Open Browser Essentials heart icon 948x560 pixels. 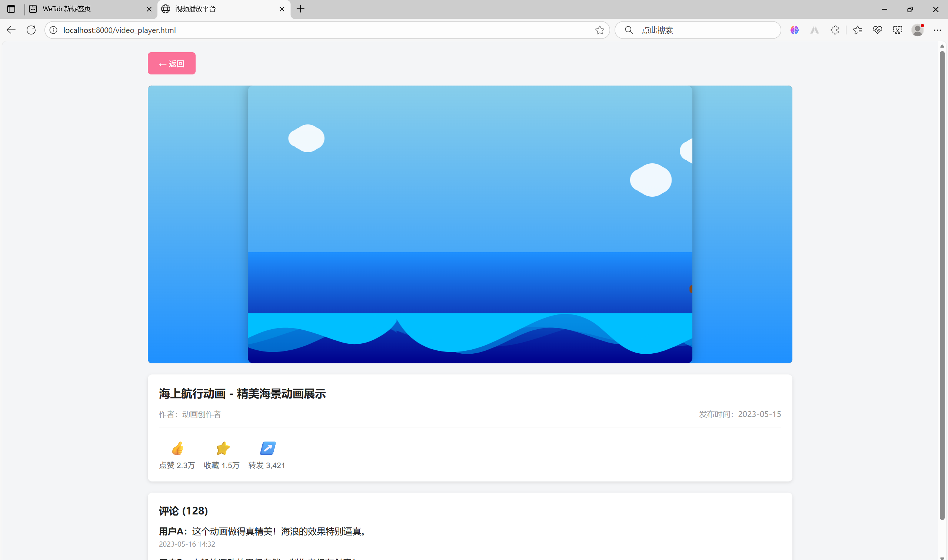tap(878, 30)
